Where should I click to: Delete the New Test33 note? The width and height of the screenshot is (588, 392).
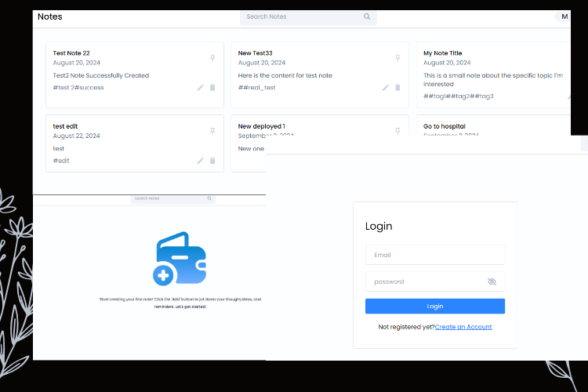tap(397, 87)
